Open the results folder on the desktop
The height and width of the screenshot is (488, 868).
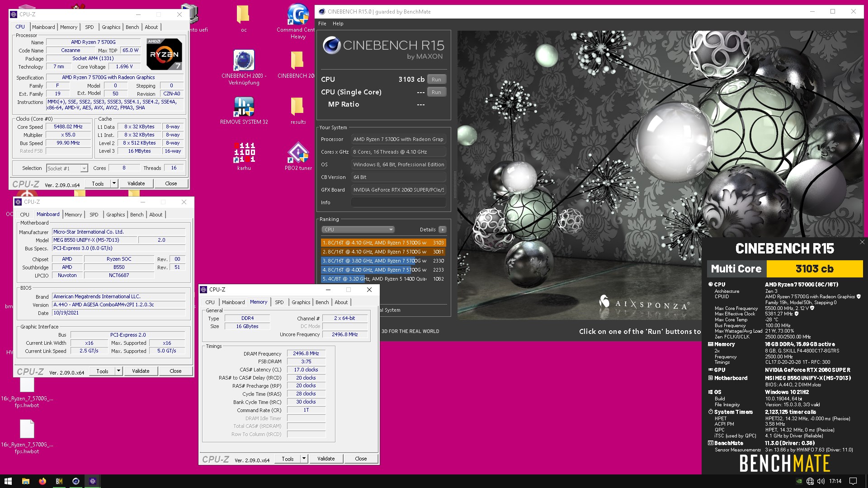298,111
